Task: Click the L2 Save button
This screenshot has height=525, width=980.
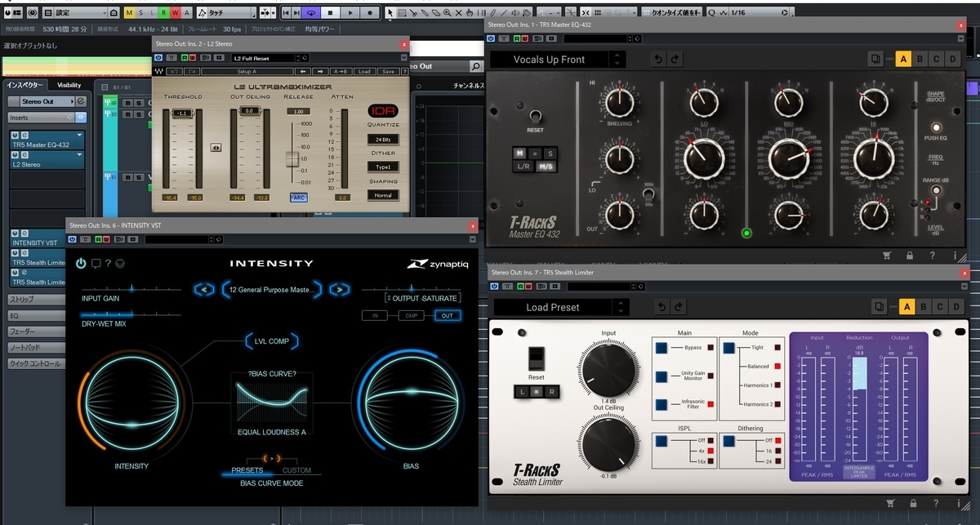Action: tap(387, 71)
